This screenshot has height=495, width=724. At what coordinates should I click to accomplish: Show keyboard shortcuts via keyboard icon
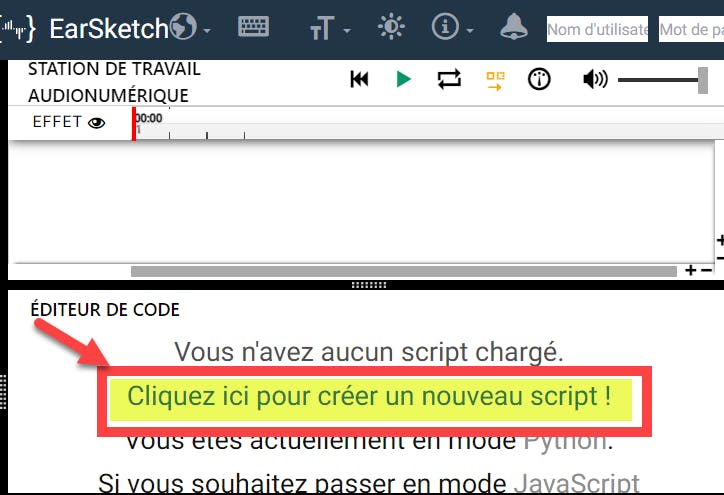point(253,26)
